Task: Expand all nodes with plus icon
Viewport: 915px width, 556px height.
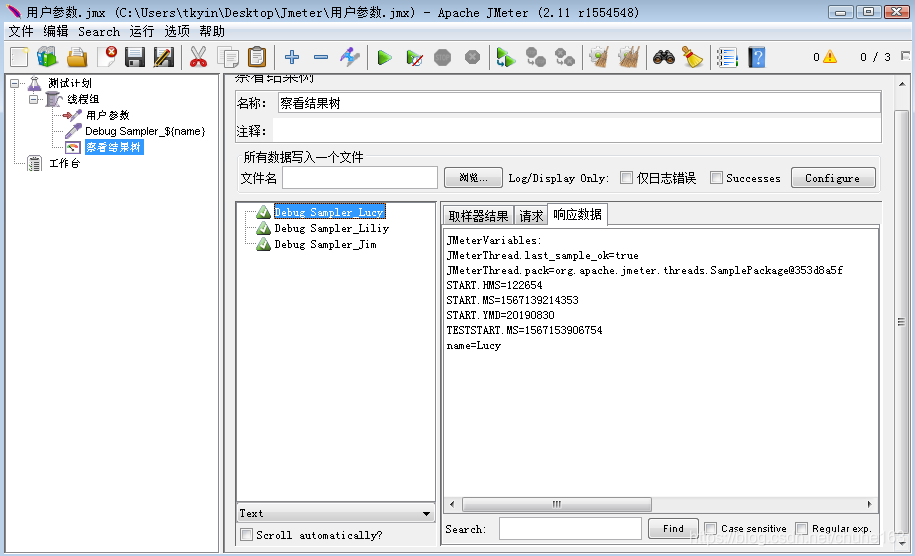Action: tap(292, 57)
